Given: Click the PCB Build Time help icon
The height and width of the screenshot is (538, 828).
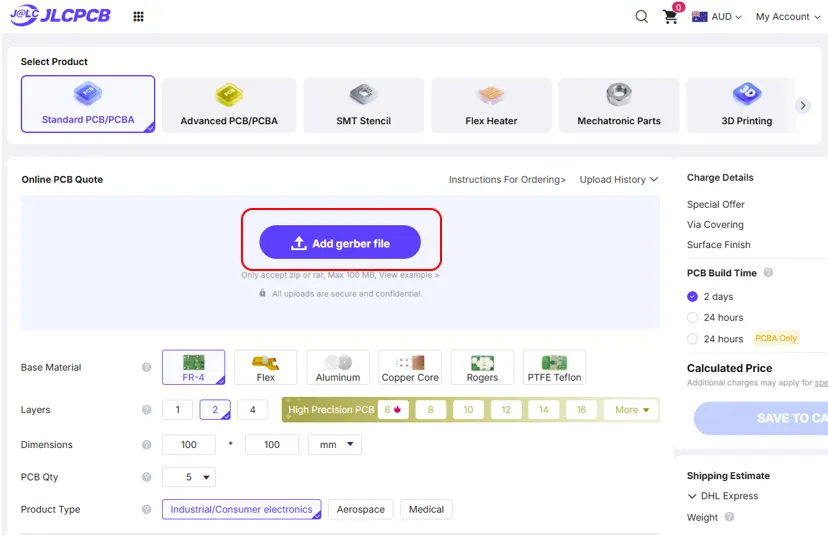Looking at the screenshot, I should (x=768, y=273).
